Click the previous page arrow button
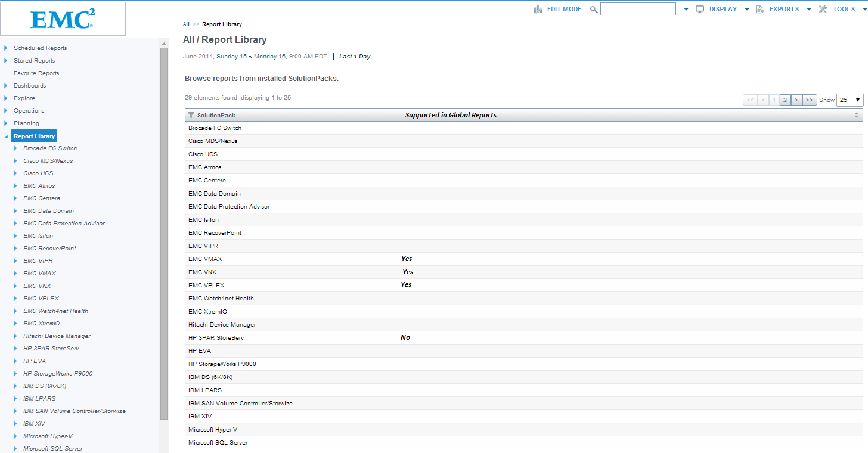This screenshot has height=453, width=868. 763,100
